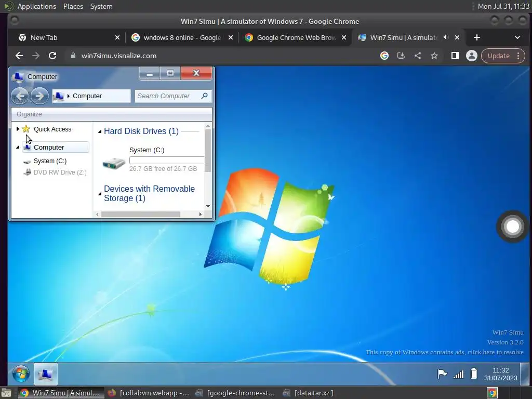This screenshot has width=532, height=399.
Task: Collapse the Hard Disk Drives group
Action: coord(100,131)
